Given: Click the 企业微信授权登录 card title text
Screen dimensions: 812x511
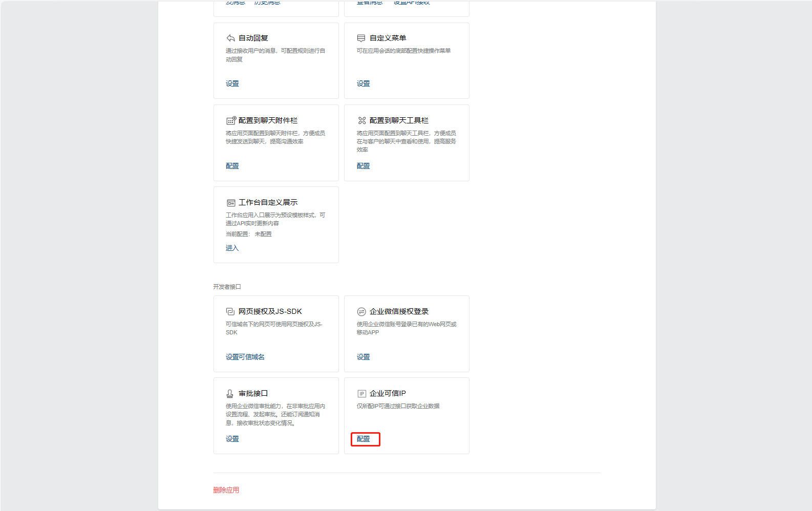Looking at the screenshot, I should tap(399, 311).
